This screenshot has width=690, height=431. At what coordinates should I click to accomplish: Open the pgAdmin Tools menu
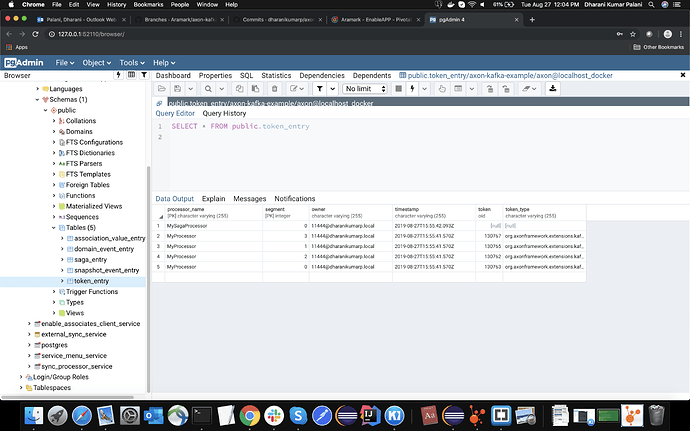132,63
